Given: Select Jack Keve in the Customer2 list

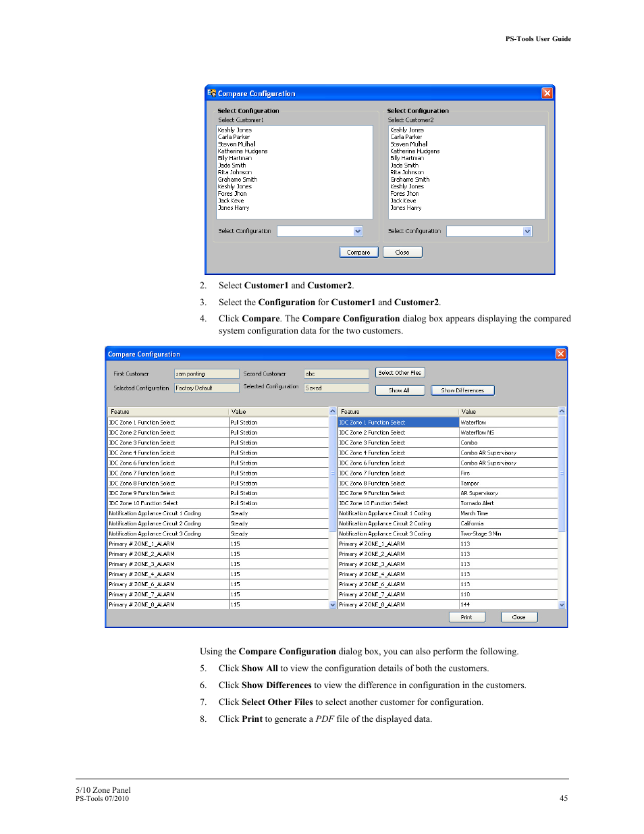Looking at the screenshot, I should [403, 201].
